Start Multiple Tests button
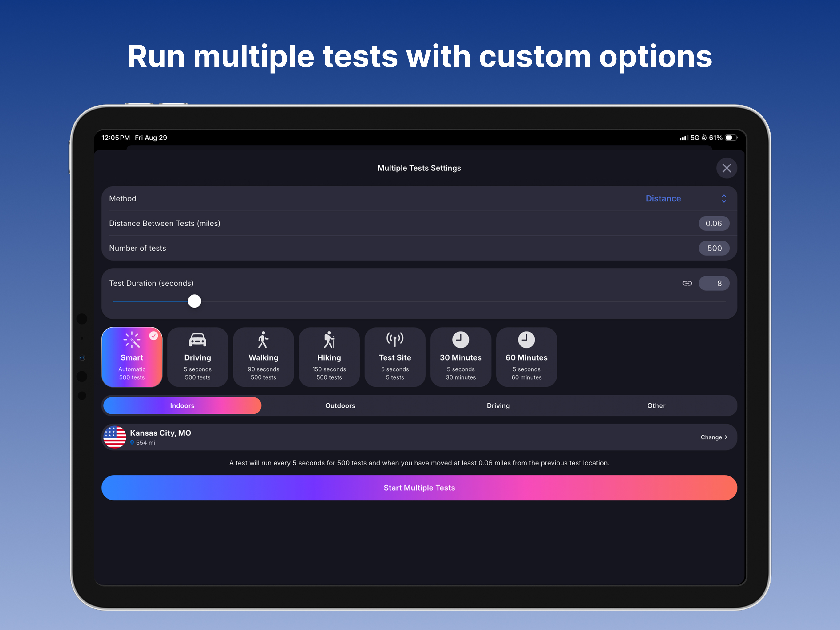Screen dimensions: 840x630 [419, 488]
